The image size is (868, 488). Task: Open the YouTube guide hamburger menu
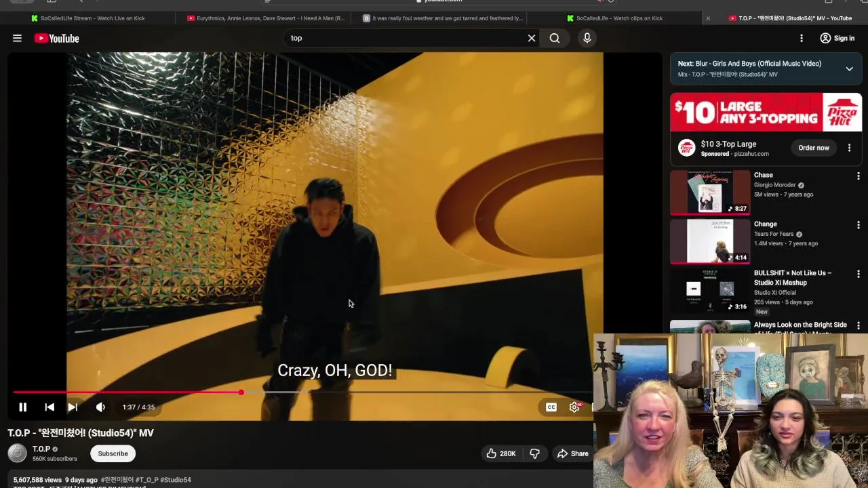(x=17, y=38)
